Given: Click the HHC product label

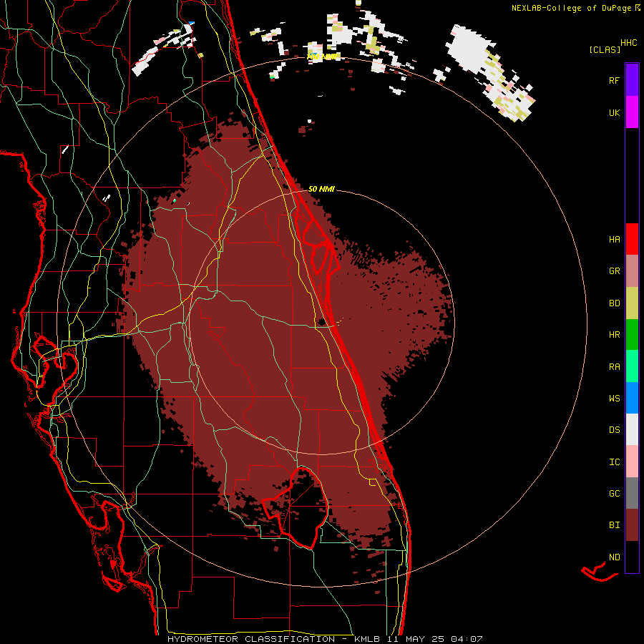Looking at the screenshot, I should (628, 43).
